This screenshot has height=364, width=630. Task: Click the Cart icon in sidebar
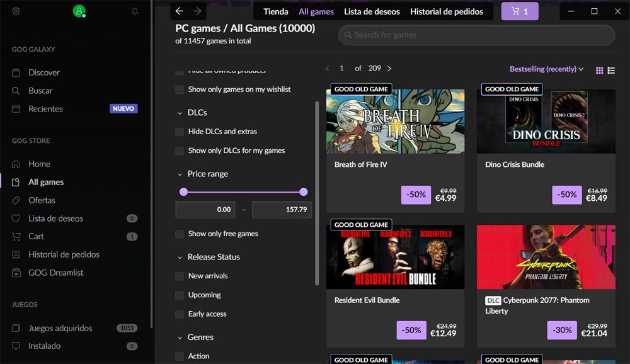click(16, 236)
